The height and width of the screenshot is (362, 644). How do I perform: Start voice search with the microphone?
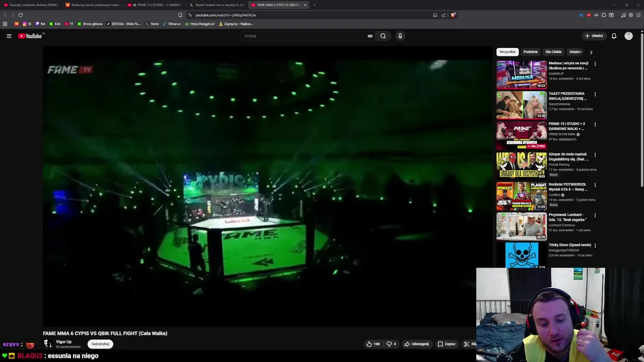[x=400, y=36]
